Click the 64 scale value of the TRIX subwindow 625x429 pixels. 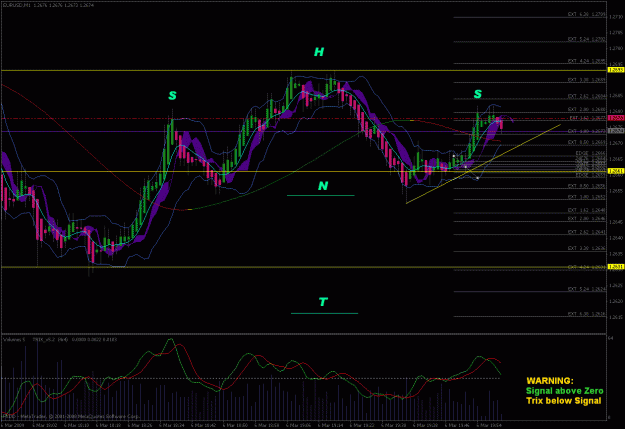coord(611,338)
